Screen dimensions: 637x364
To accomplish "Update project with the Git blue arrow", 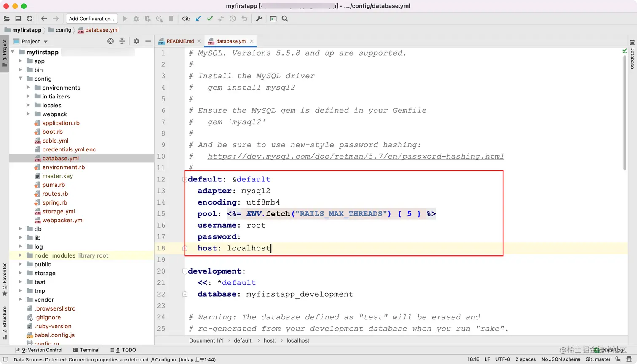I will click(x=198, y=19).
